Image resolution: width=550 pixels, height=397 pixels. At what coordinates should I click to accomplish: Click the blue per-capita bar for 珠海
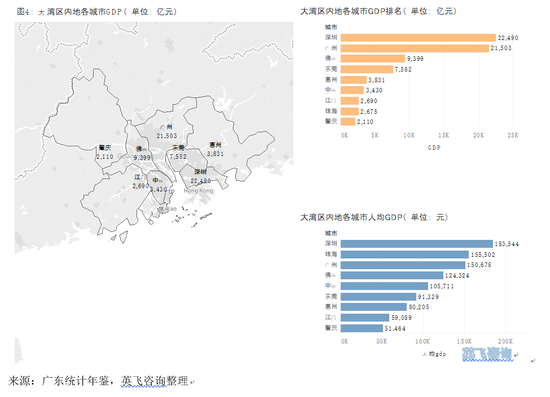click(405, 254)
